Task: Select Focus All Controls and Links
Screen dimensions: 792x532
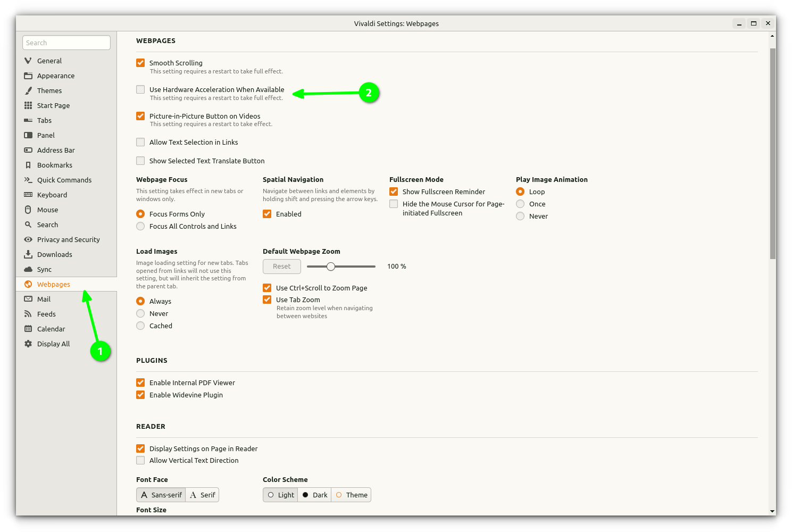Action: 140,226
